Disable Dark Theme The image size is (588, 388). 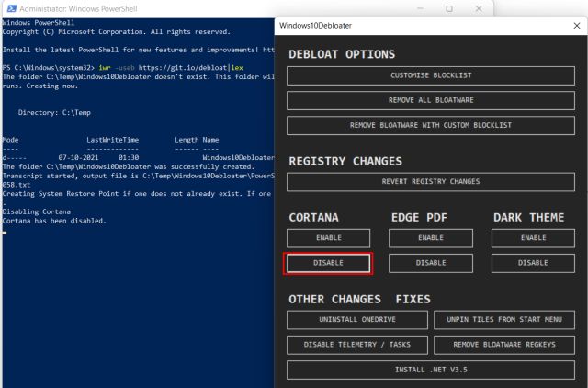[x=533, y=263]
